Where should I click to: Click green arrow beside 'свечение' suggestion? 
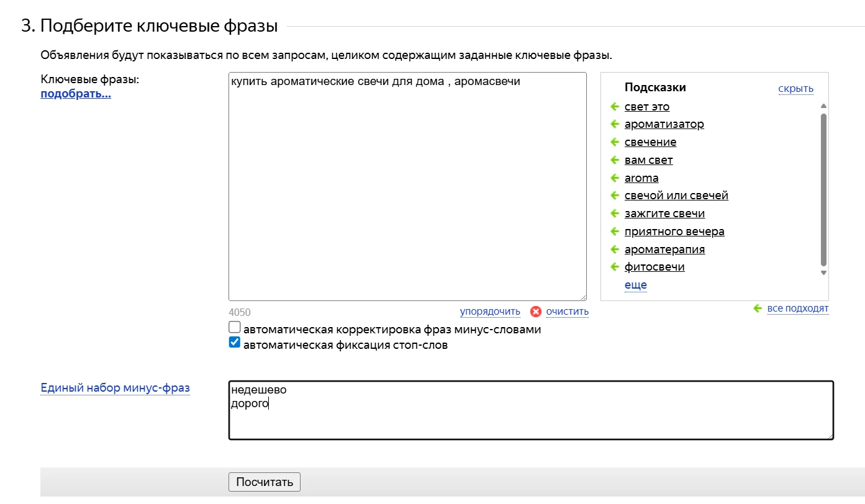coord(615,142)
